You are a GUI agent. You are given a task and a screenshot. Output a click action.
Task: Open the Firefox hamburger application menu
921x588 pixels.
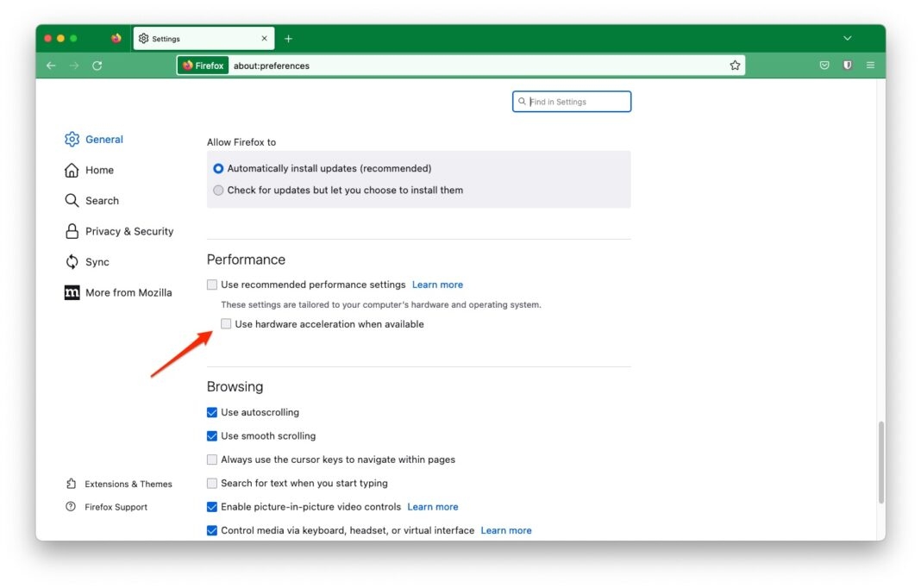pyautogui.click(x=870, y=66)
